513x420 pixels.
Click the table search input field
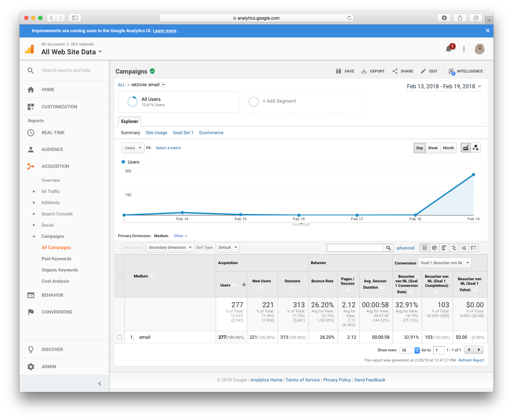coord(355,248)
